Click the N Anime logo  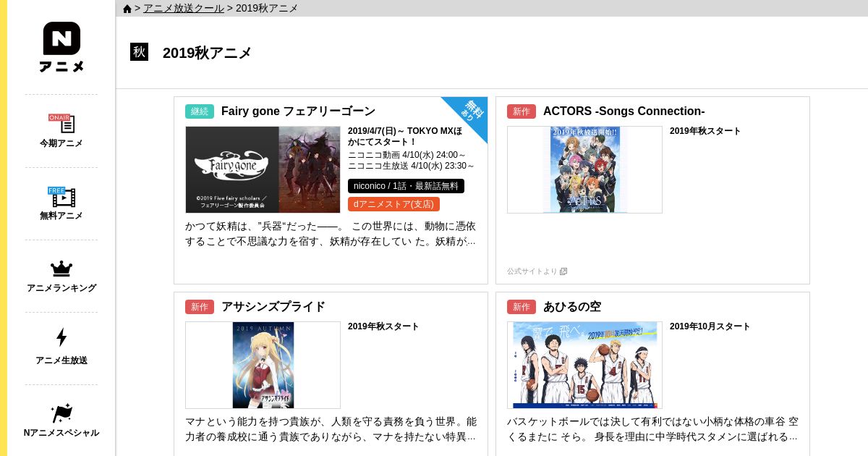pos(61,47)
